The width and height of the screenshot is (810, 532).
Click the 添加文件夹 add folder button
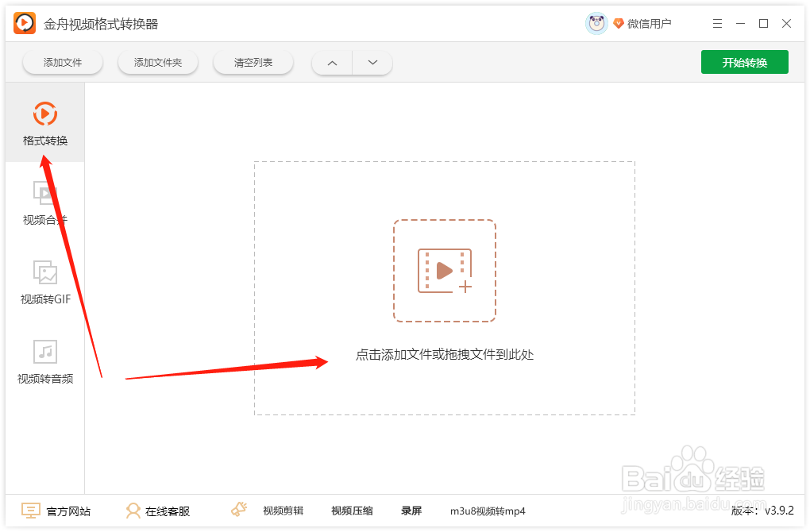(x=157, y=62)
